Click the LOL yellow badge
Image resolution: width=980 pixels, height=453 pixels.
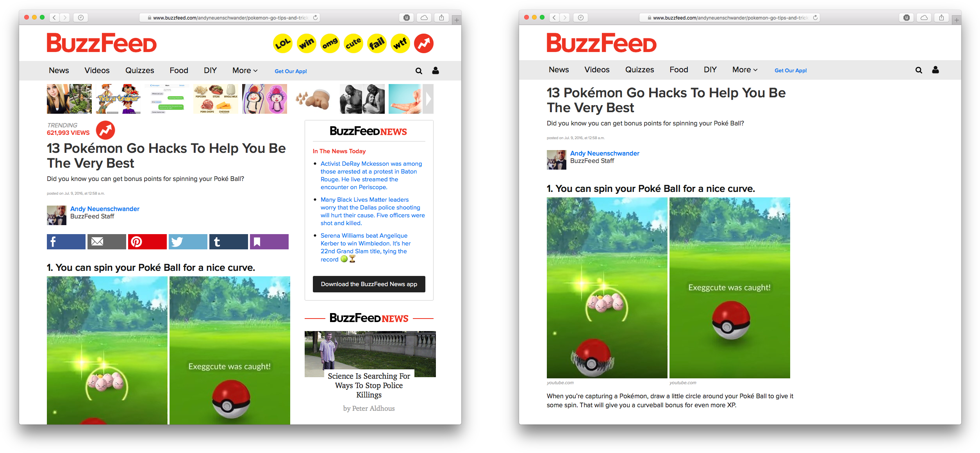point(283,43)
